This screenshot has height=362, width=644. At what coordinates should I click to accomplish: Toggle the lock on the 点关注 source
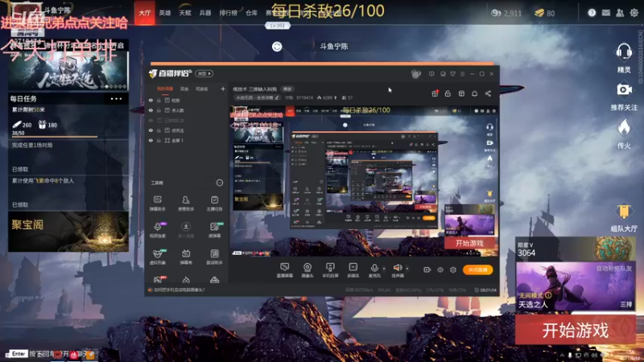[x=159, y=130]
